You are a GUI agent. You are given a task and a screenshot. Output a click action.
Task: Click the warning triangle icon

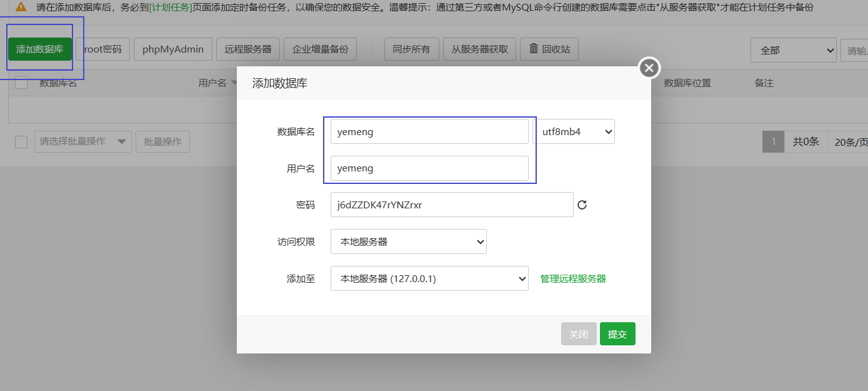coord(21,8)
